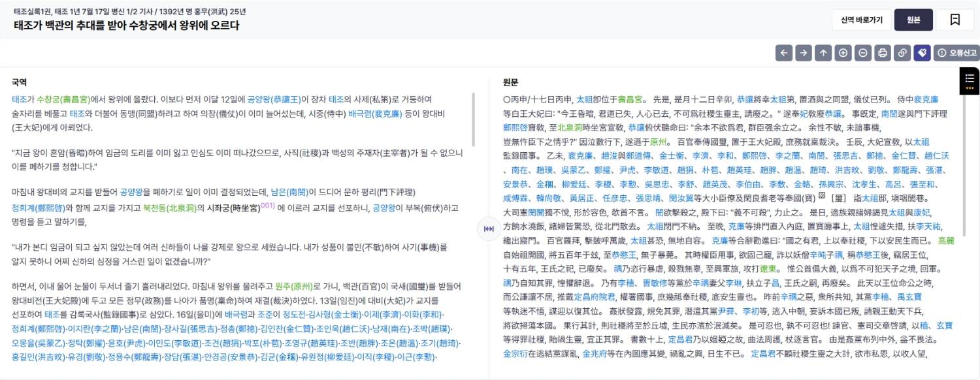
Task: Print the article with the printer icon
Action: [x=882, y=53]
